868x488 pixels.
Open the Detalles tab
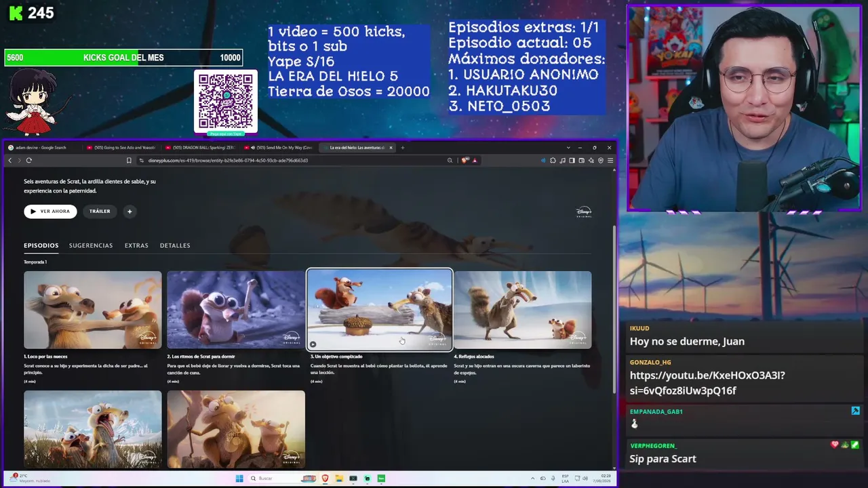(x=175, y=245)
